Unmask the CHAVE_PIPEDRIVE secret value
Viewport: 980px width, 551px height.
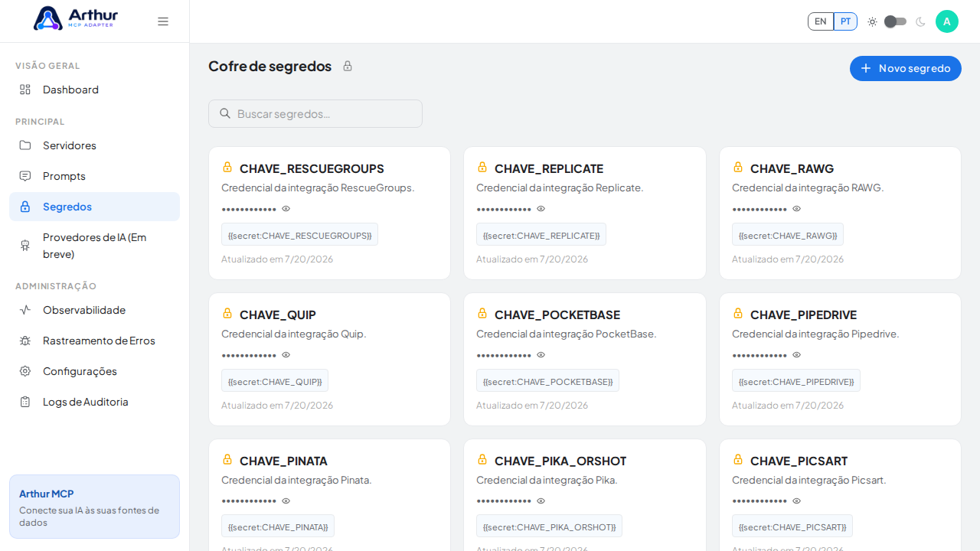point(797,355)
